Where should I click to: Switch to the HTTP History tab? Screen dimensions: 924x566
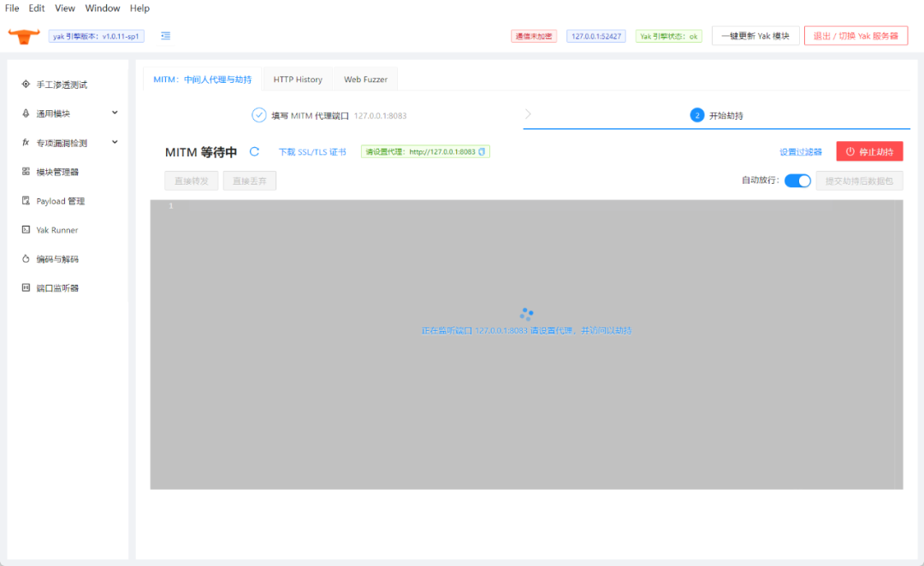[x=298, y=79]
